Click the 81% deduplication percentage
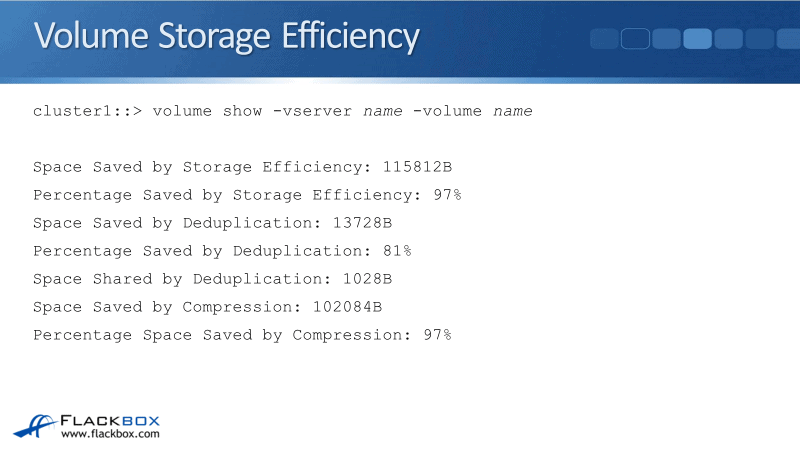 [397, 251]
